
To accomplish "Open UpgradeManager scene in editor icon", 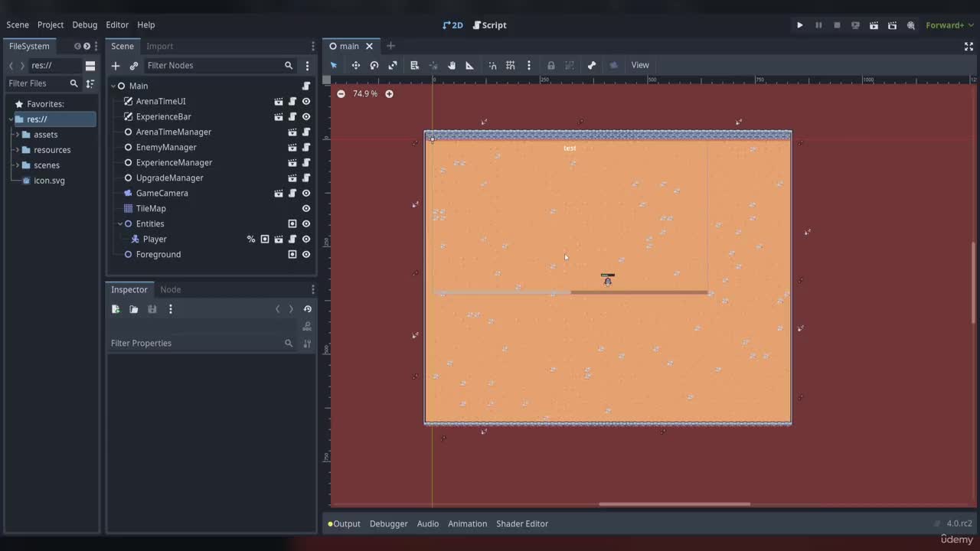I will coord(292,178).
